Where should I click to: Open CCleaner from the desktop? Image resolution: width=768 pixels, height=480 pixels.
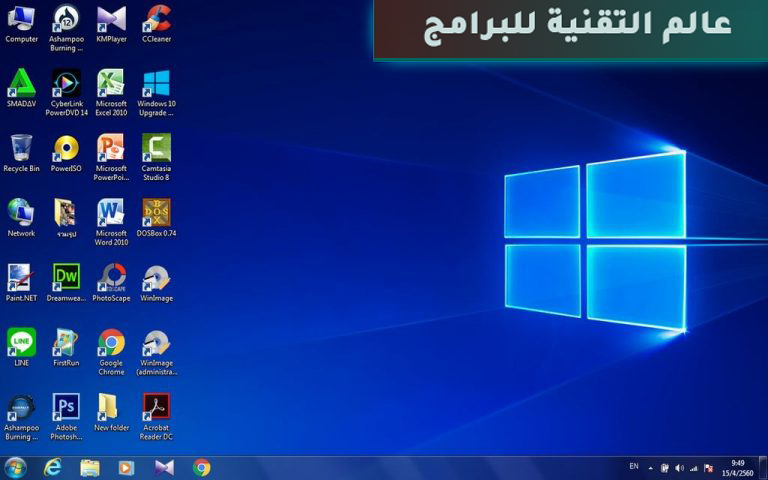(x=156, y=24)
